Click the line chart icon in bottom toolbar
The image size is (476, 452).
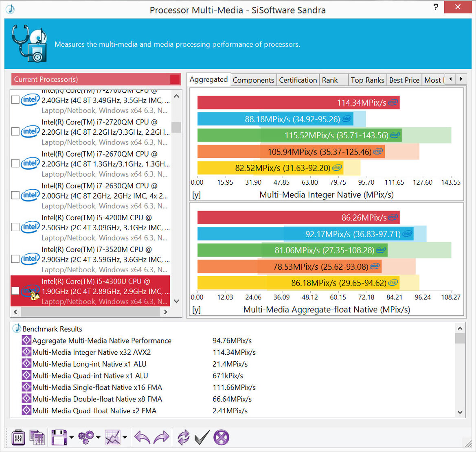pyautogui.click(x=113, y=437)
